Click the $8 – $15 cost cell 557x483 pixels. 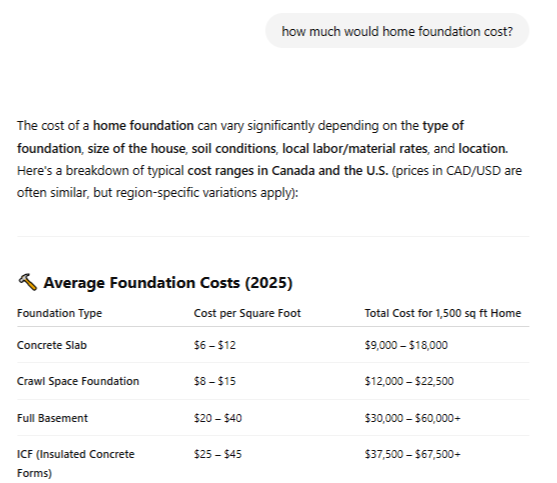click(x=215, y=381)
